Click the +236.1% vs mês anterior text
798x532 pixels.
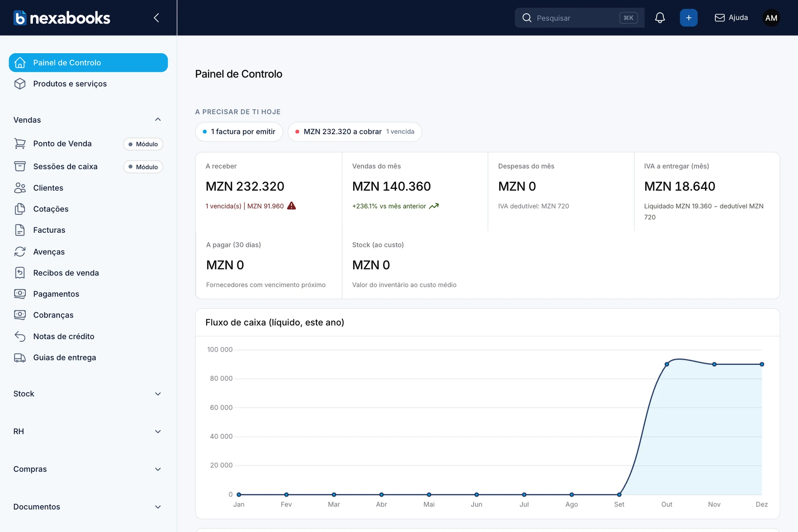389,206
